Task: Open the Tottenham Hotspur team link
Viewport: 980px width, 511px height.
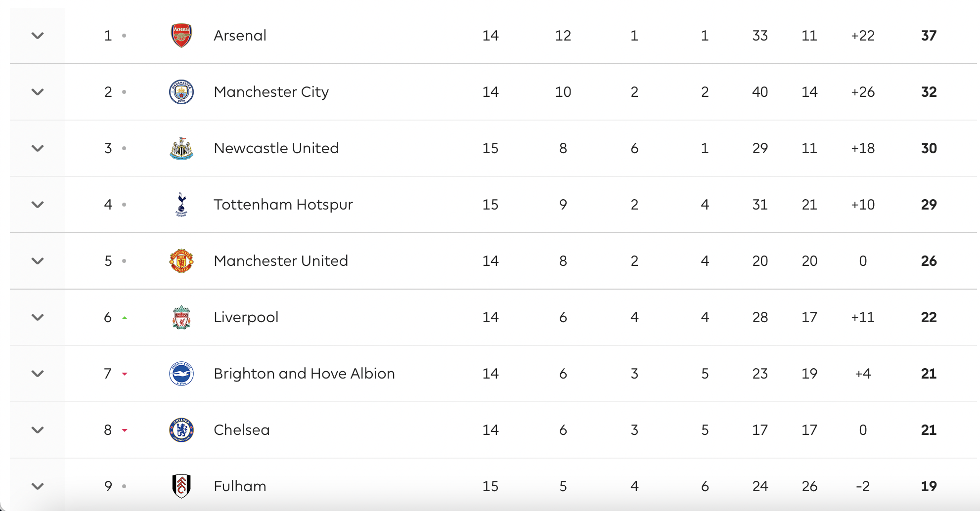Action: (x=283, y=205)
